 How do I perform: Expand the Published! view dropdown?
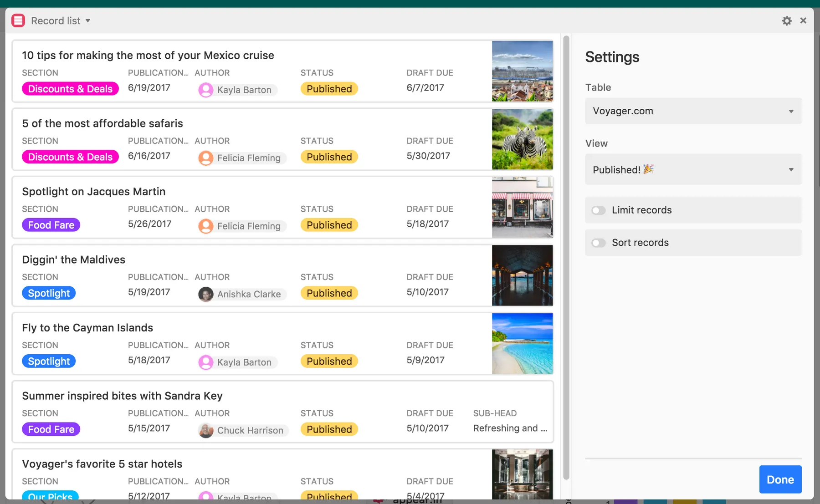point(693,170)
